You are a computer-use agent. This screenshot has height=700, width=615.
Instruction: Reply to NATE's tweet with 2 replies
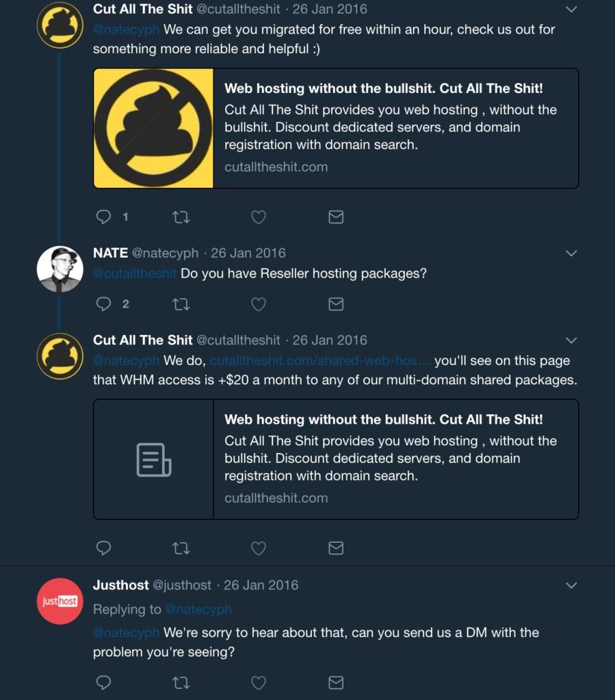coord(103,304)
